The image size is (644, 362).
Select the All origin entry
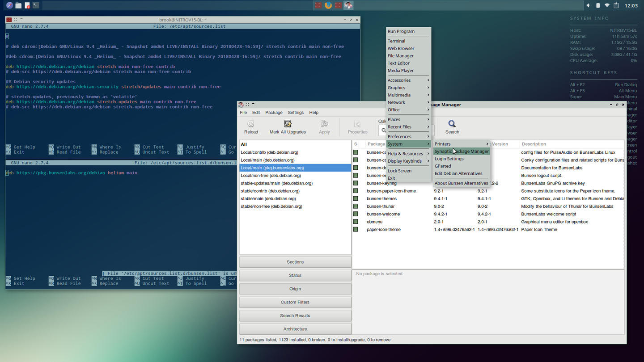click(x=295, y=144)
